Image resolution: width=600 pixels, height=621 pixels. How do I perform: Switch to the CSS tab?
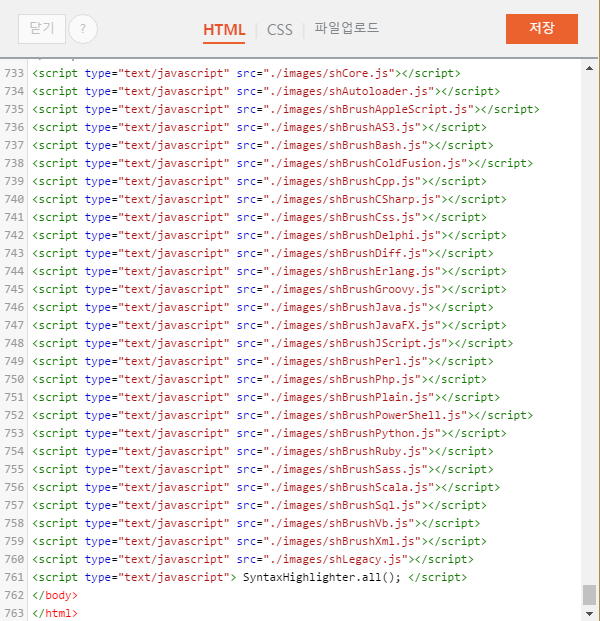[280, 30]
